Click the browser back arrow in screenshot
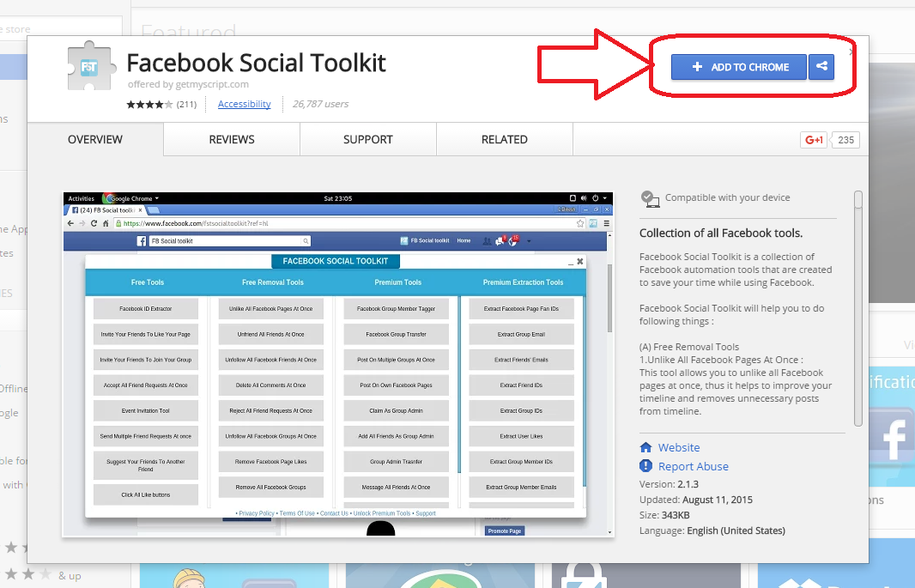The image size is (915, 588). click(x=70, y=223)
